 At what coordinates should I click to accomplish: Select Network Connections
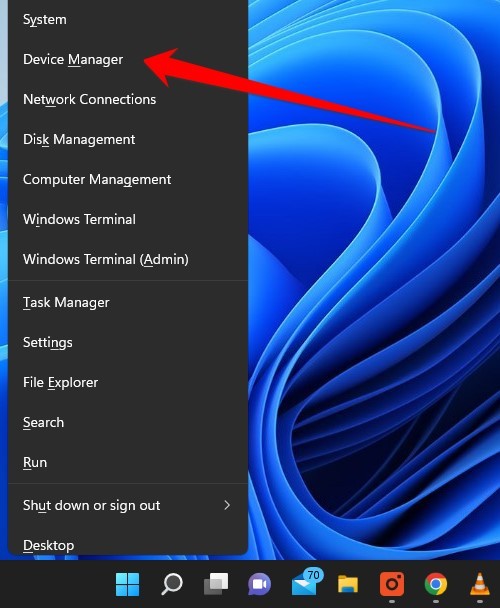[x=128, y=99]
